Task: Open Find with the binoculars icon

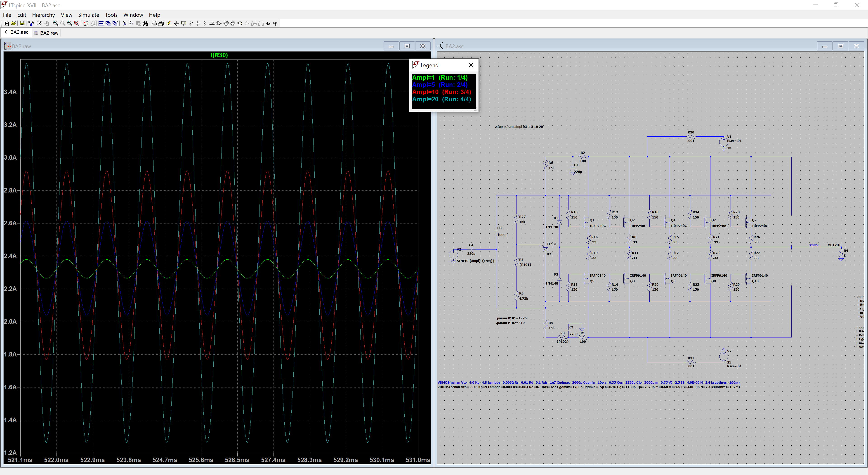Action: coord(145,23)
